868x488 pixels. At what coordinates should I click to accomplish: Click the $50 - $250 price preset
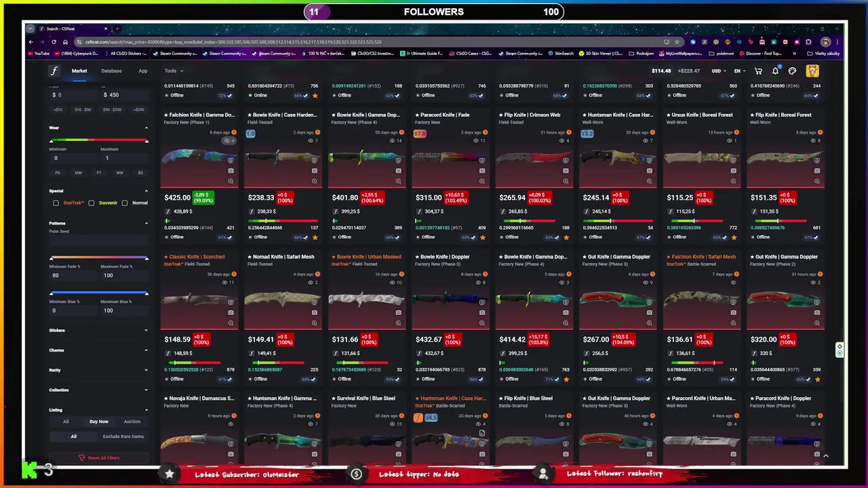coord(111,110)
